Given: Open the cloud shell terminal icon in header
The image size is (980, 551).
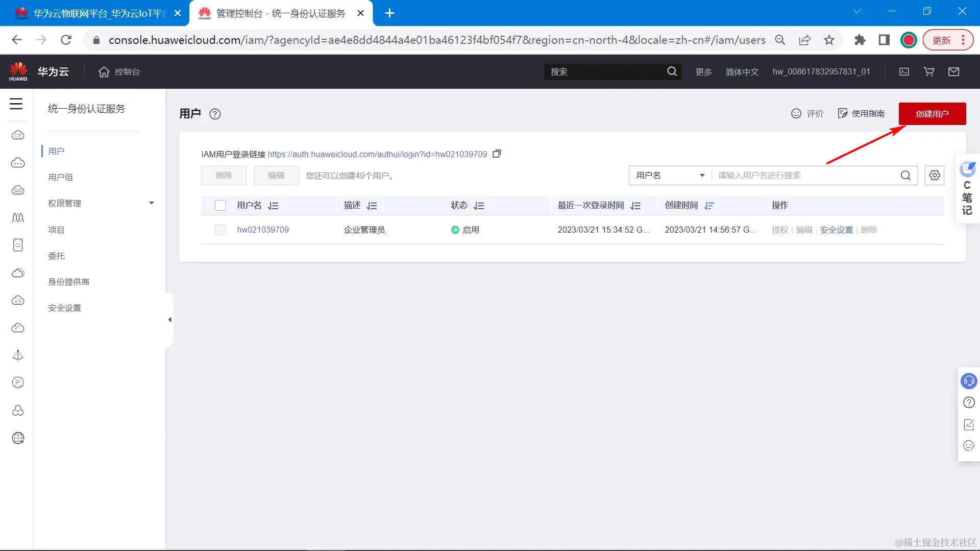Looking at the screenshot, I should coord(904,72).
